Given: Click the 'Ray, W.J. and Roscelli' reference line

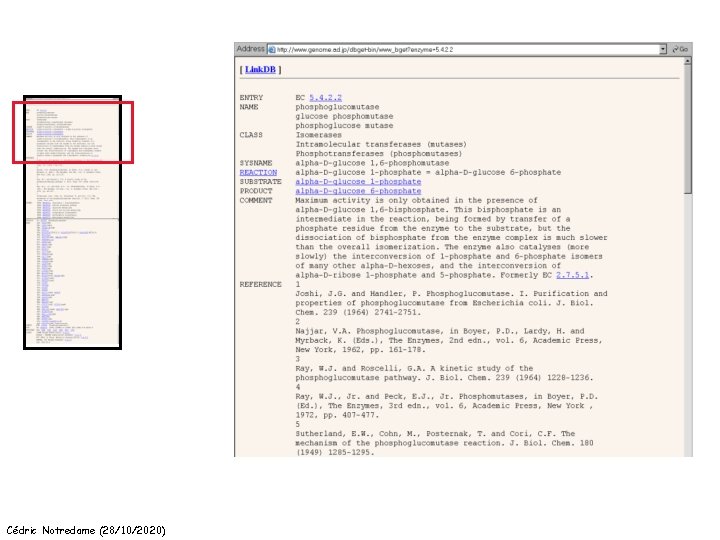Looking at the screenshot, I should pyautogui.click(x=414, y=368).
